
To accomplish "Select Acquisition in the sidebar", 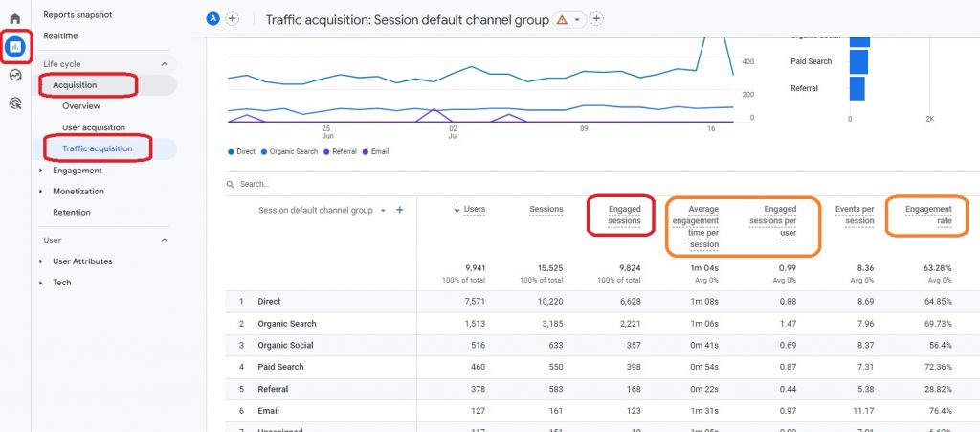I will point(75,85).
